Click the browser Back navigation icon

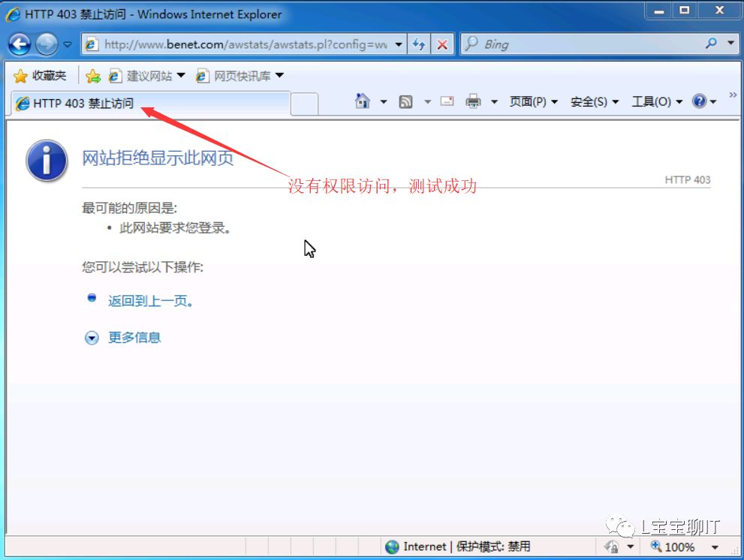19,44
